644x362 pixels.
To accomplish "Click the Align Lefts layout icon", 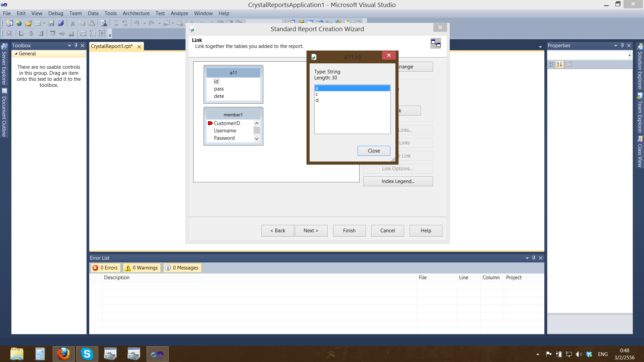I will pos(22,33).
